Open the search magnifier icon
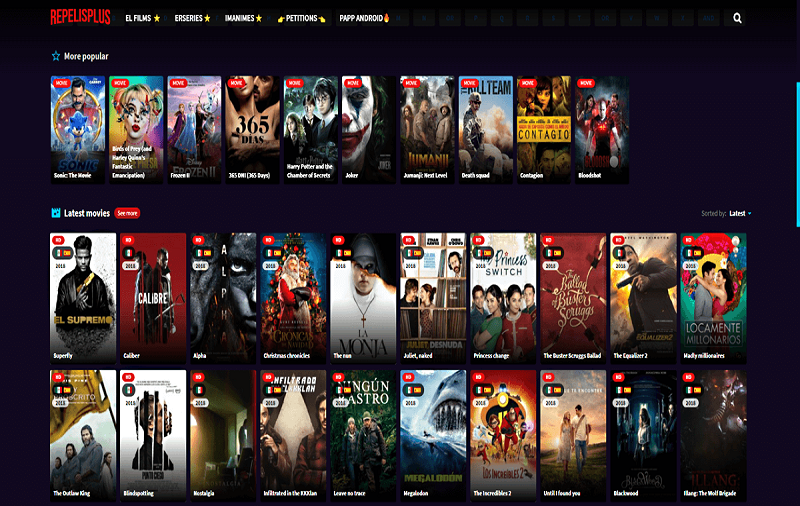This screenshot has width=800, height=506. click(737, 18)
